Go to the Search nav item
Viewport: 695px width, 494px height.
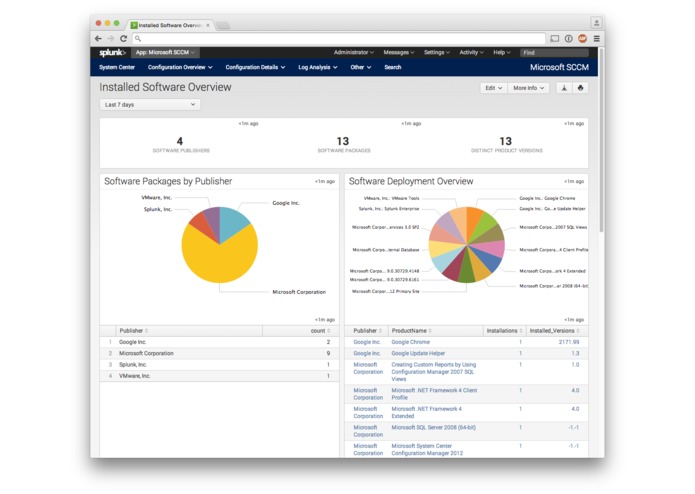pyautogui.click(x=392, y=67)
